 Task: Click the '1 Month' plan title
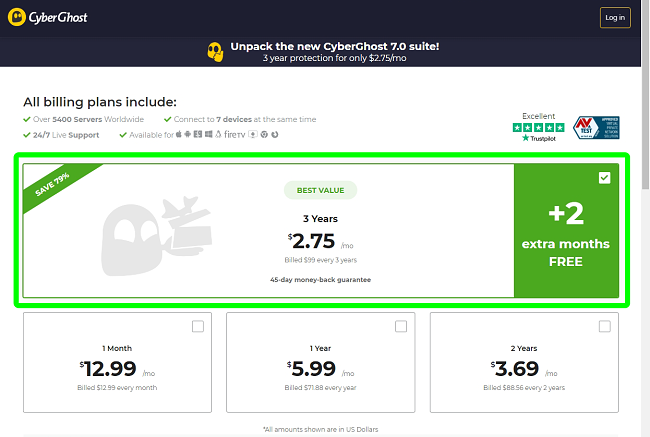117,348
